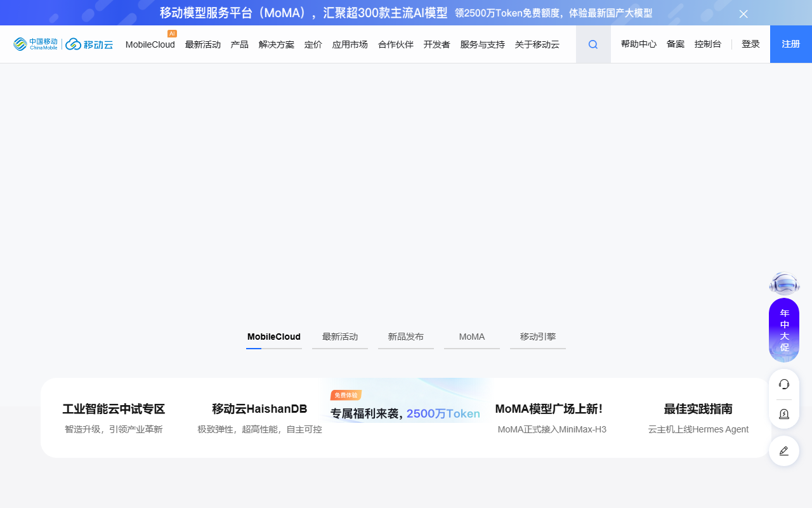Switch to the 移动引擎 carousel tab
The image size is (812, 508).
point(538,337)
